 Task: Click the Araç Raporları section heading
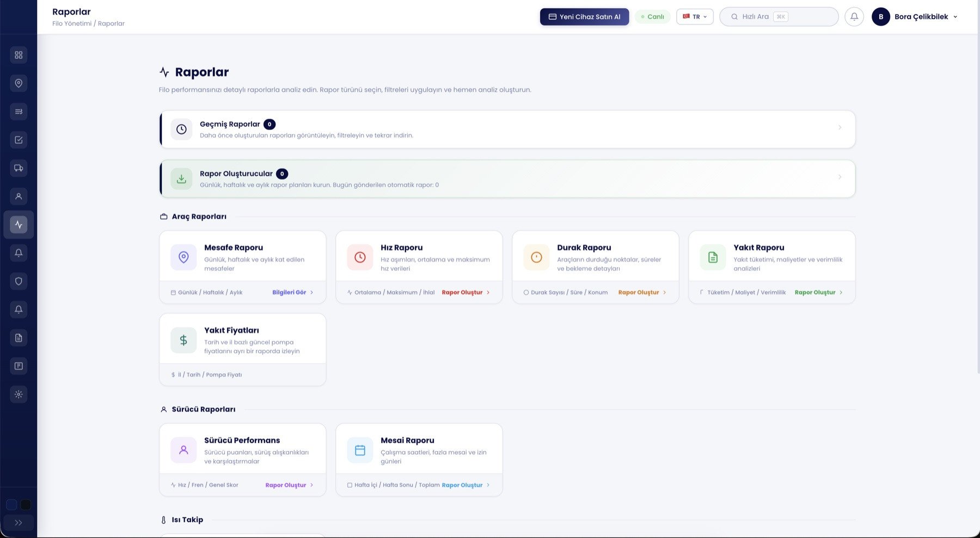[x=199, y=217]
